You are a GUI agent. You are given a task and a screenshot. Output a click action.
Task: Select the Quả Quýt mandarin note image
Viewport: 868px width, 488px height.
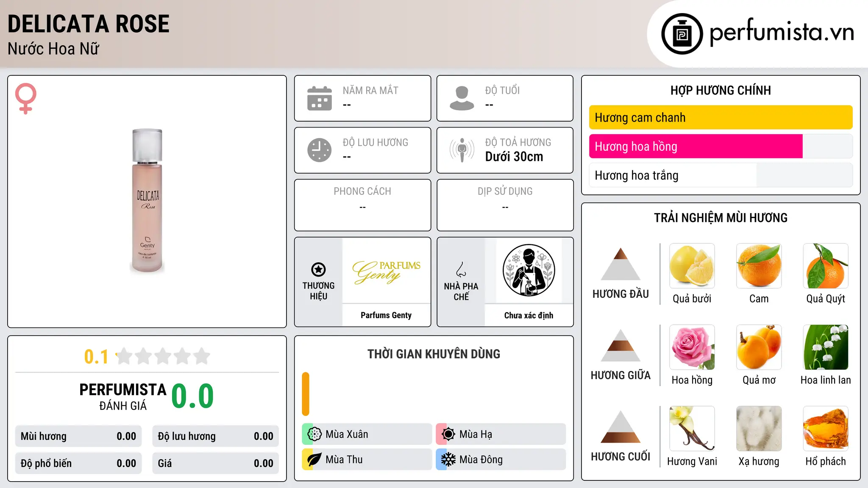click(826, 266)
